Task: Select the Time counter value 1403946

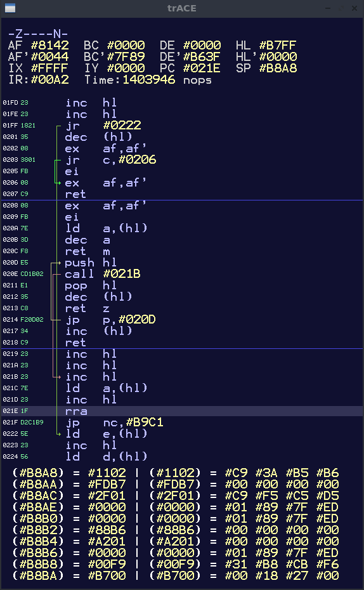Action: [149, 80]
